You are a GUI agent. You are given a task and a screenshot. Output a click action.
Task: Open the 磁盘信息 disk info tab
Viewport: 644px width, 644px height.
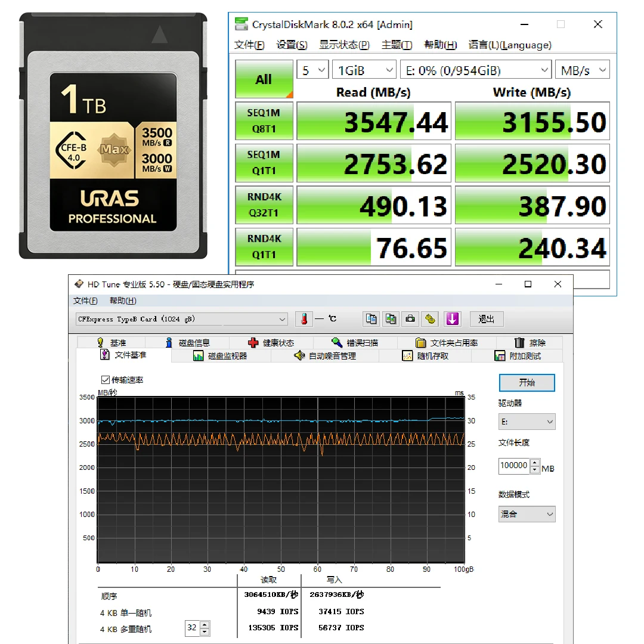tap(188, 342)
